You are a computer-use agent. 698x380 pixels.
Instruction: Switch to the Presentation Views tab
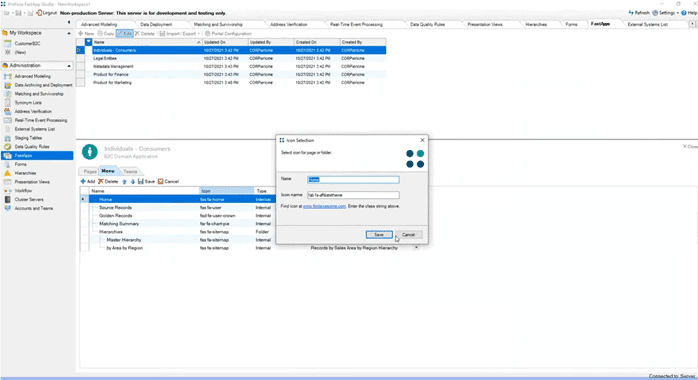(485, 24)
